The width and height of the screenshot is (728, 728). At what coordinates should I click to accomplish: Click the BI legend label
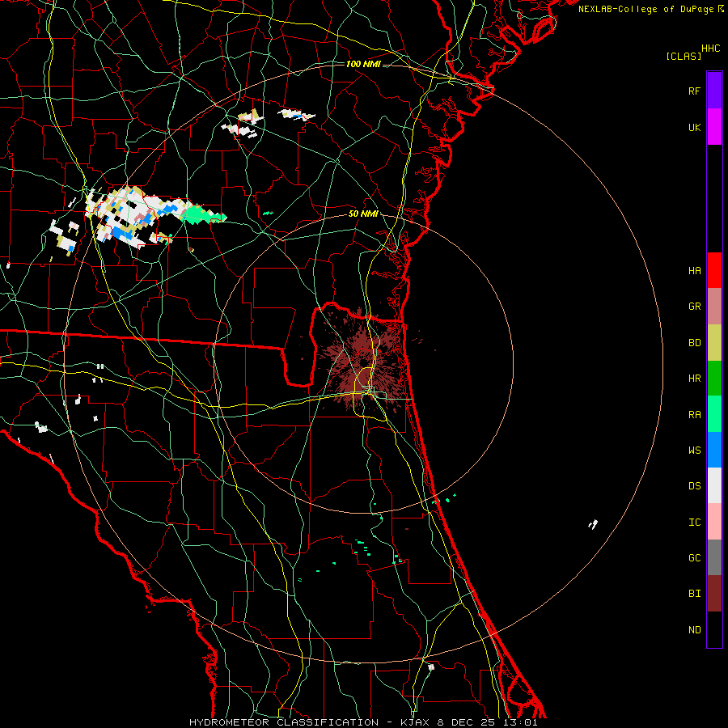694,594
